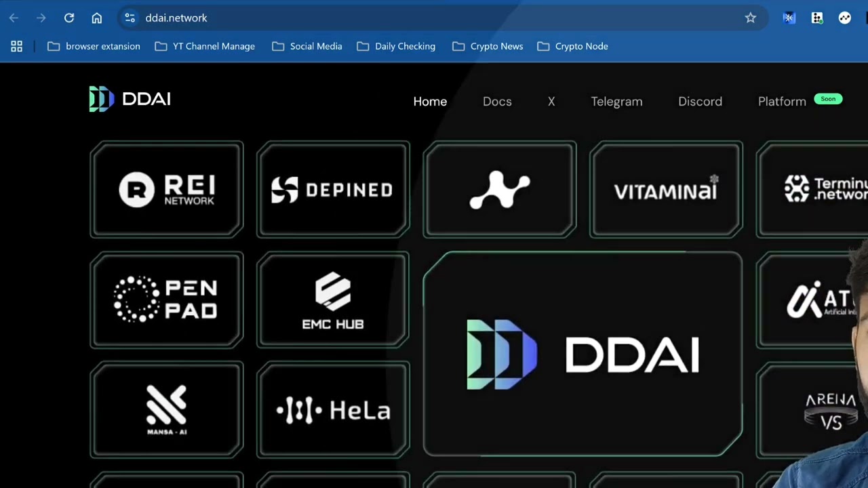868x488 pixels.
Task: Open Discord from the site navigation
Action: tap(700, 101)
